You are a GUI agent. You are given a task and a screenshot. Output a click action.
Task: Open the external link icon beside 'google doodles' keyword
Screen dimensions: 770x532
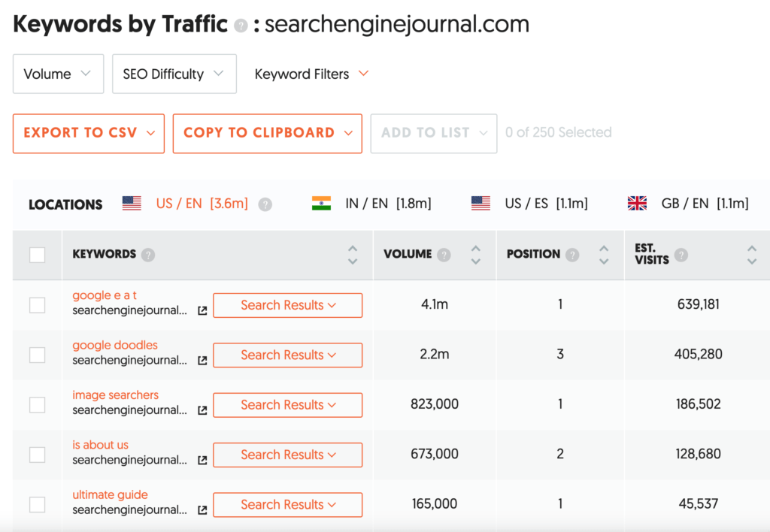click(202, 360)
